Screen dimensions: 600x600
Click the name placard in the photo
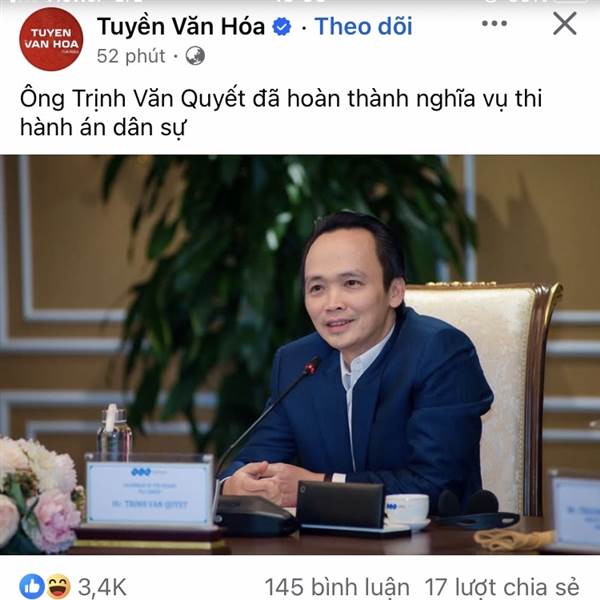tap(149, 489)
